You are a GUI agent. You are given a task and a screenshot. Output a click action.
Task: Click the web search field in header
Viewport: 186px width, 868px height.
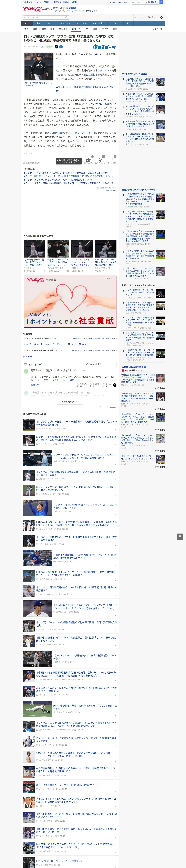pos(138,2)
